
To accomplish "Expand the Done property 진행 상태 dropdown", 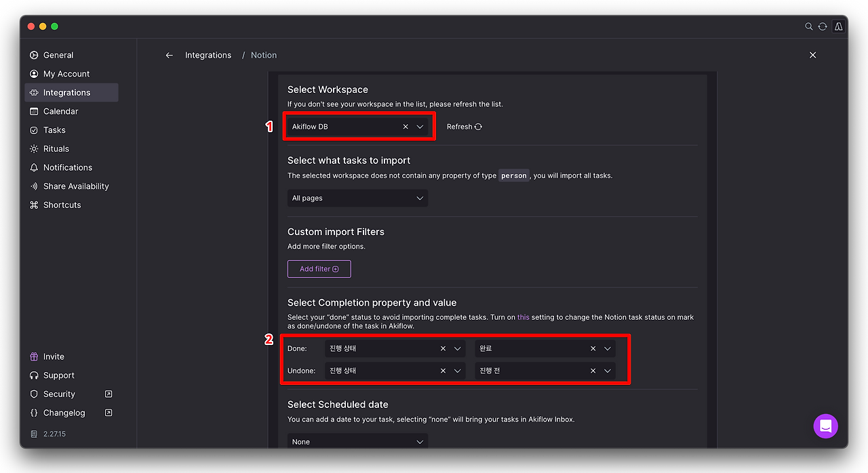I will (458, 348).
